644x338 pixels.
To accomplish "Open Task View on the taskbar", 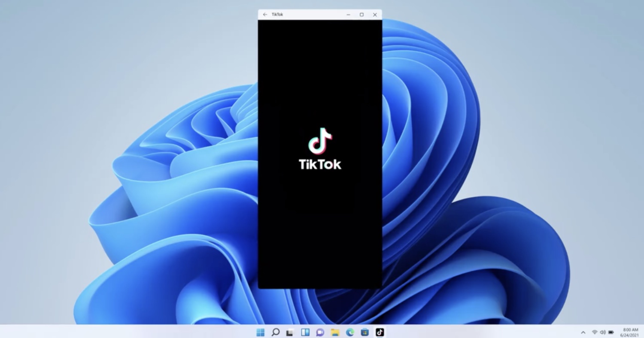I will 290,332.
